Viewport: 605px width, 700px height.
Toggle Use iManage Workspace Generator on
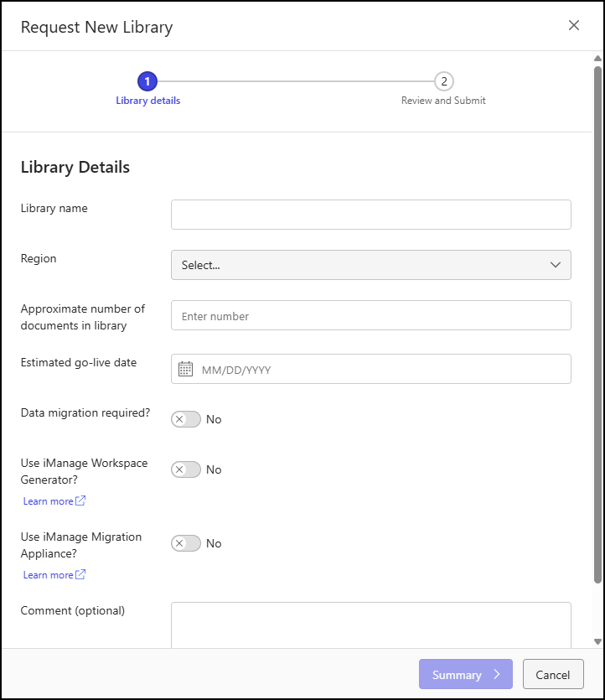coord(186,469)
